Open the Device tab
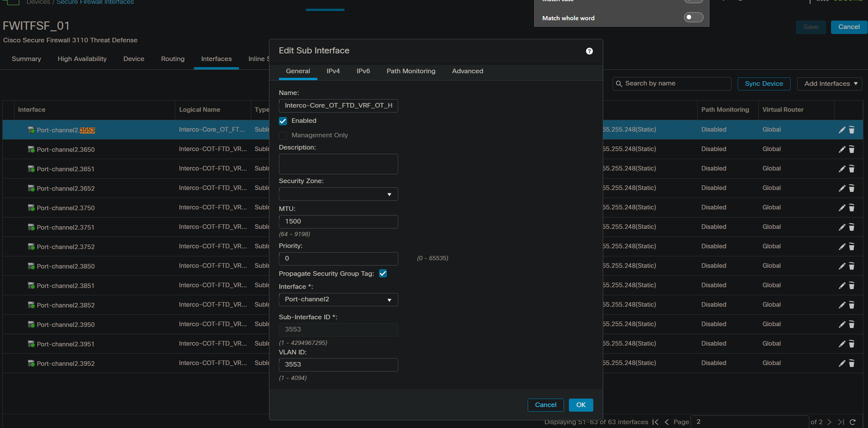 [x=134, y=59]
